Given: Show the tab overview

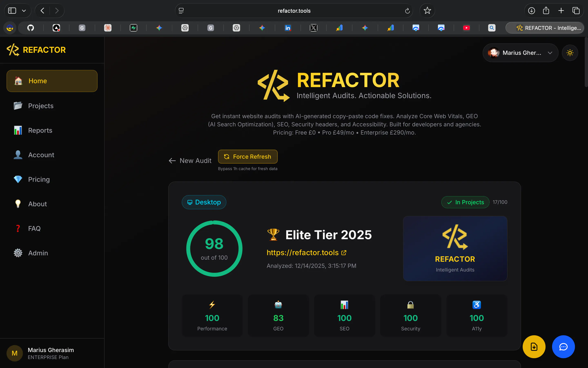Looking at the screenshot, I should tap(576, 11).
